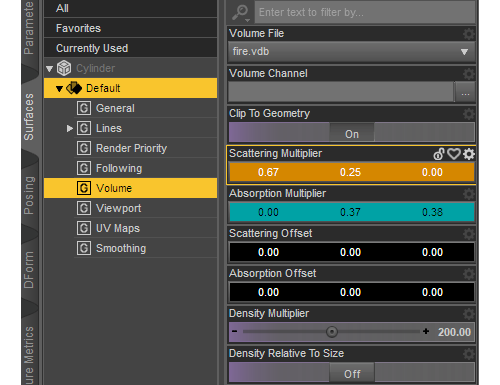Increase Density Multiplier with plus button
The height and width of the screenshot is (385, 500).
tap(426, 331)
